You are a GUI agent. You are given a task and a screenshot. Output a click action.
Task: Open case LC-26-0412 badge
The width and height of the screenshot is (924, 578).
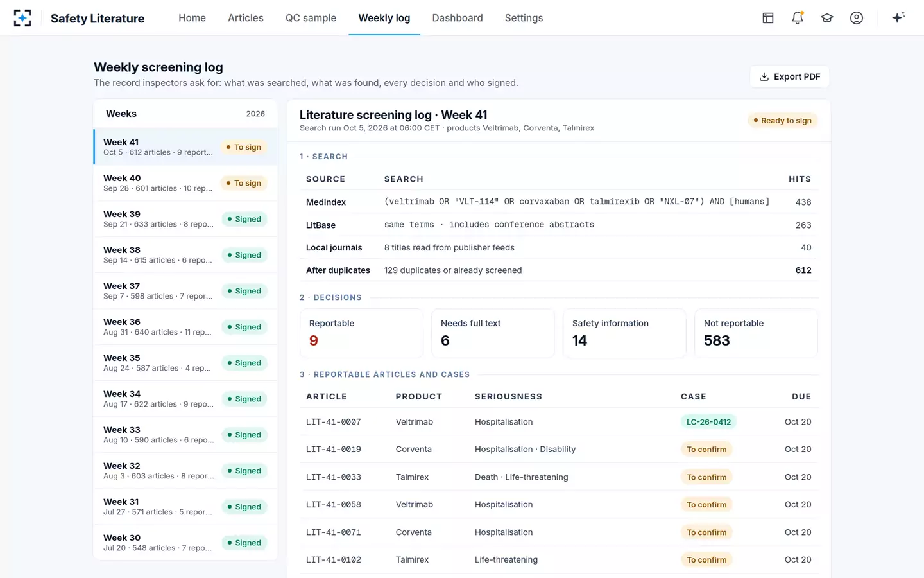[708, 422]
